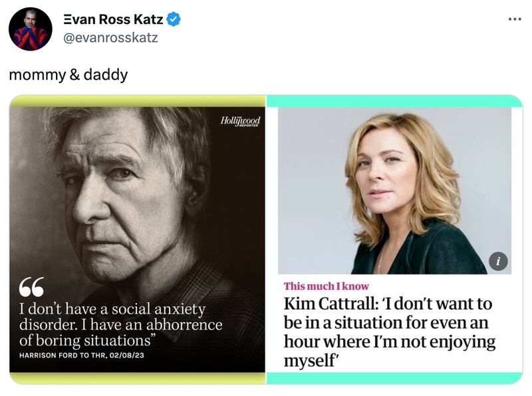The width and height of the screenshot is (532, 396).
Task: Open the three-dot more options menu
Action: [514, 19]
